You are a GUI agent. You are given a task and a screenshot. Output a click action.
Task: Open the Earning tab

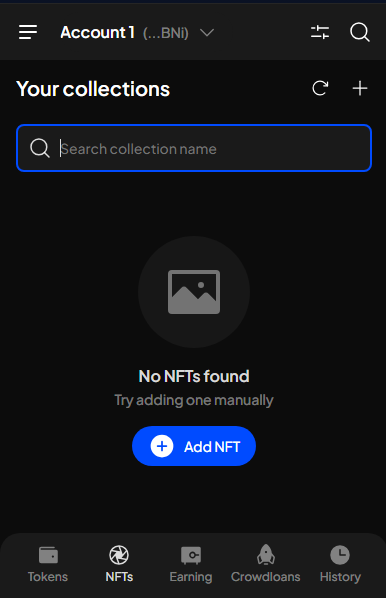coord(191,564)
